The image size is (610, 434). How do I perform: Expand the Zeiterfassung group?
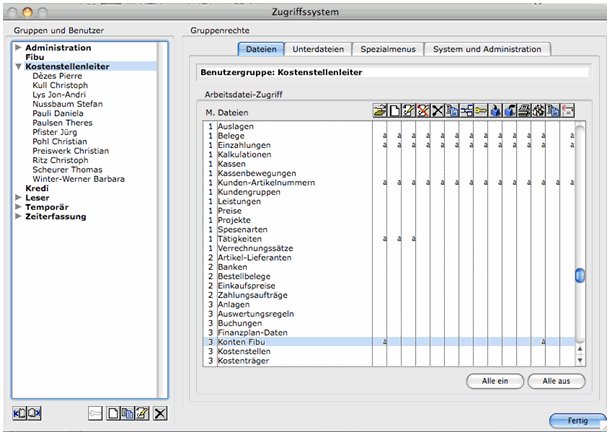pyautogui.click(x=18, y=217)
